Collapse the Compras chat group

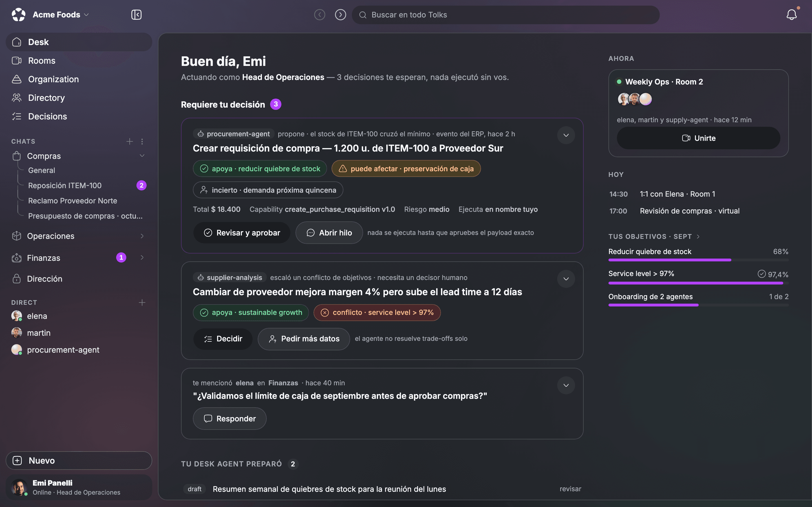coord(142,155)
